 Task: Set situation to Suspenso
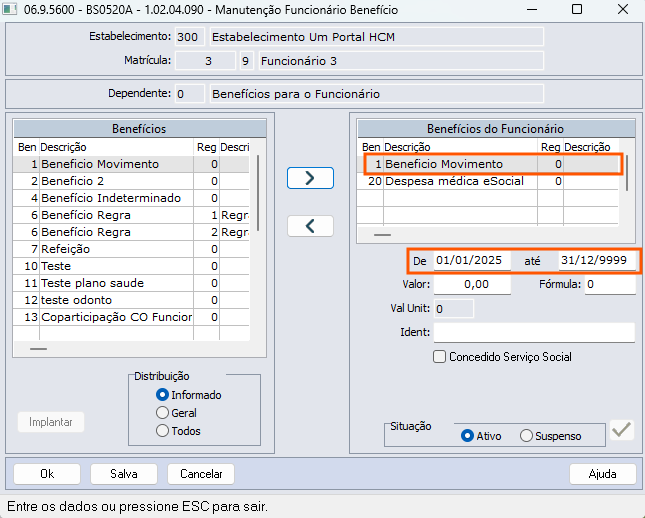551,436
